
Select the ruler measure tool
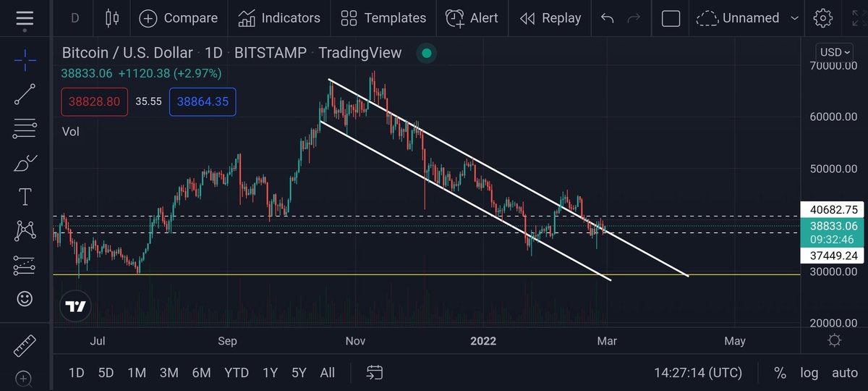click(x=25, y=345)
